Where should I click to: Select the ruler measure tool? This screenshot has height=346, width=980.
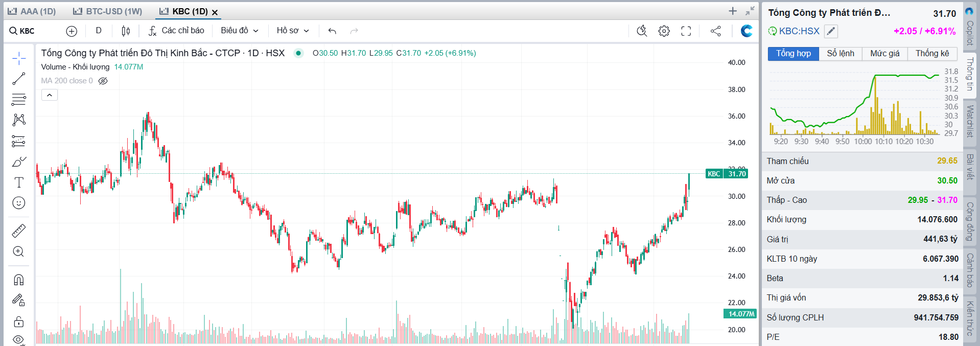coord(19,231)
